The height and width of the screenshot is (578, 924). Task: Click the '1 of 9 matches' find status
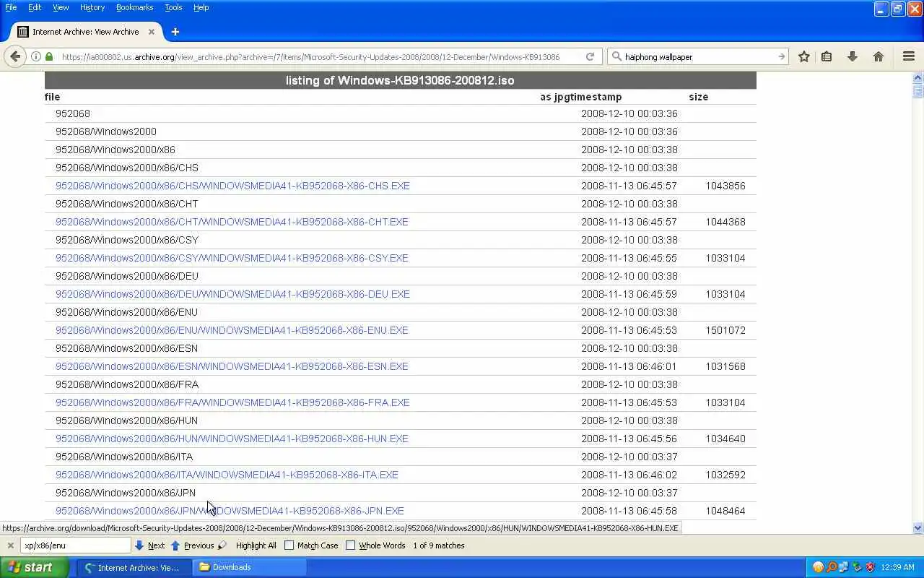coord(439,545)
